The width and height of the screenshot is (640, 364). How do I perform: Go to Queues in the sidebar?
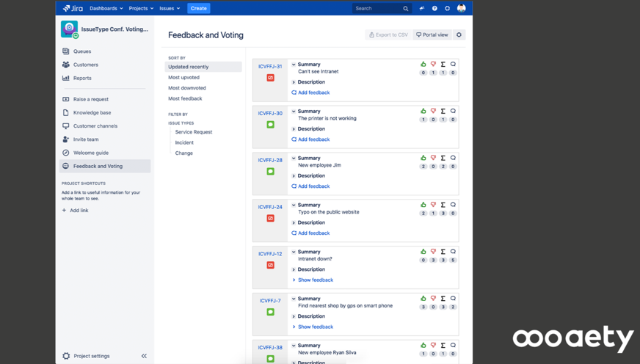pyautogui.click(x=82, y=51)
